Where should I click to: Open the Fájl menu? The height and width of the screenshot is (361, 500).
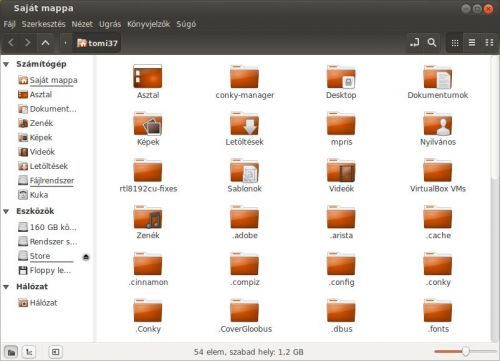click(9, 24)
